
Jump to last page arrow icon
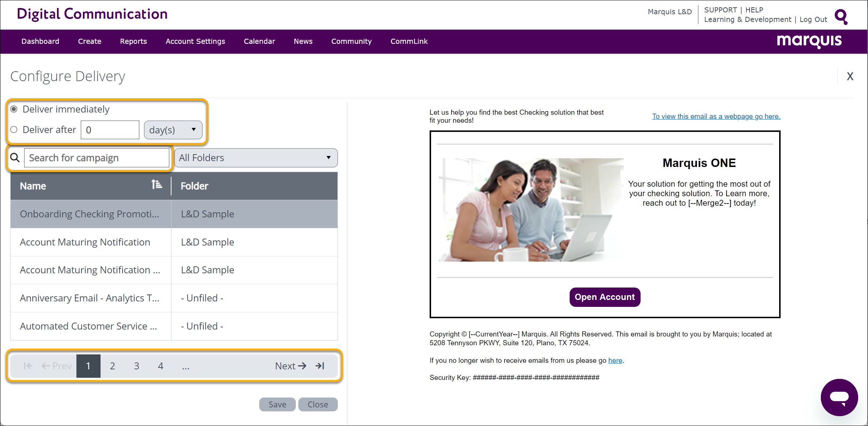pyautogui.click(x=320, y=366)
